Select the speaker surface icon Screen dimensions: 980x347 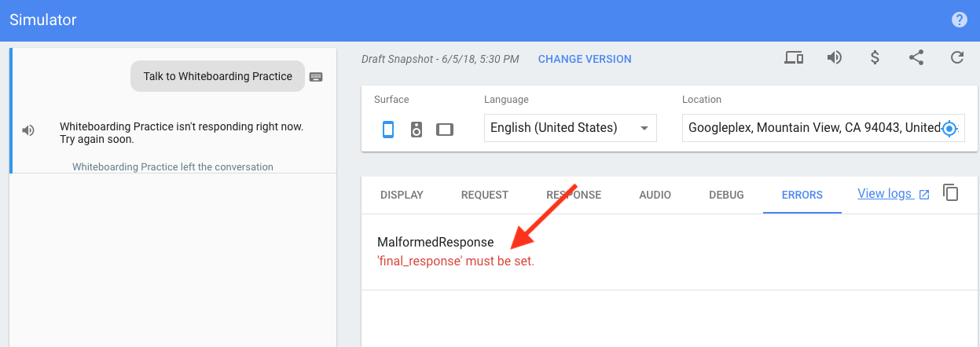[417, 129]
